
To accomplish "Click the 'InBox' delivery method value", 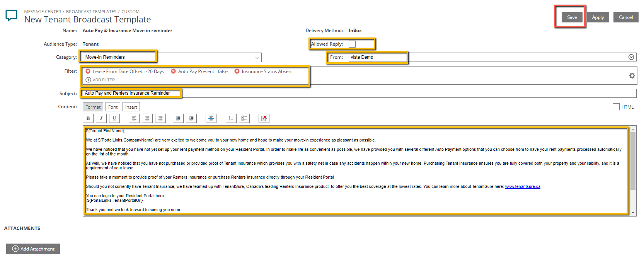I will point(355,31).
